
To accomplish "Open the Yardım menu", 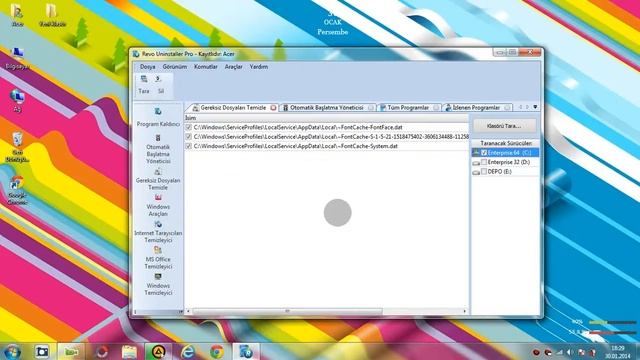I will click(259, 67).
